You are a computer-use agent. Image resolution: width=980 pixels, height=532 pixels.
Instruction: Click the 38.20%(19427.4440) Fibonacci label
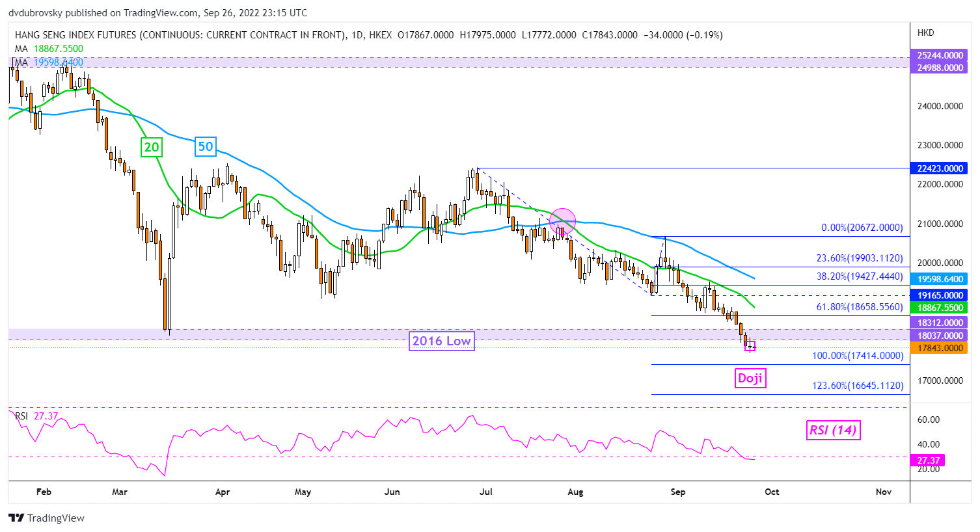click(x=860, y=276)
